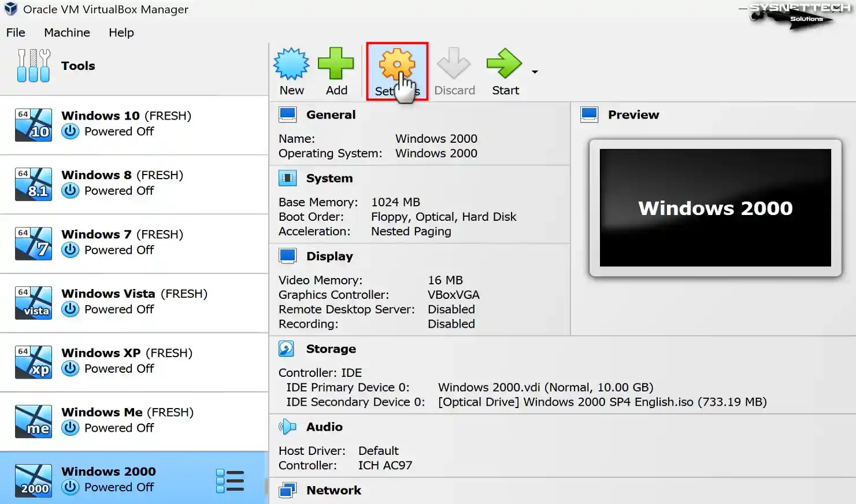Select Windows XP (FRESH) machine name
The width and height of the screenshot is (856, 504).
pos(127,353)
